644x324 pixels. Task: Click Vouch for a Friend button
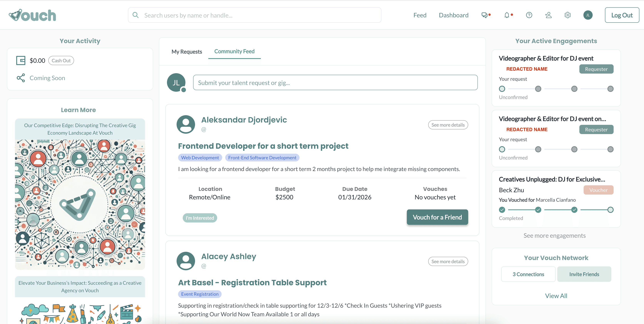437,217
